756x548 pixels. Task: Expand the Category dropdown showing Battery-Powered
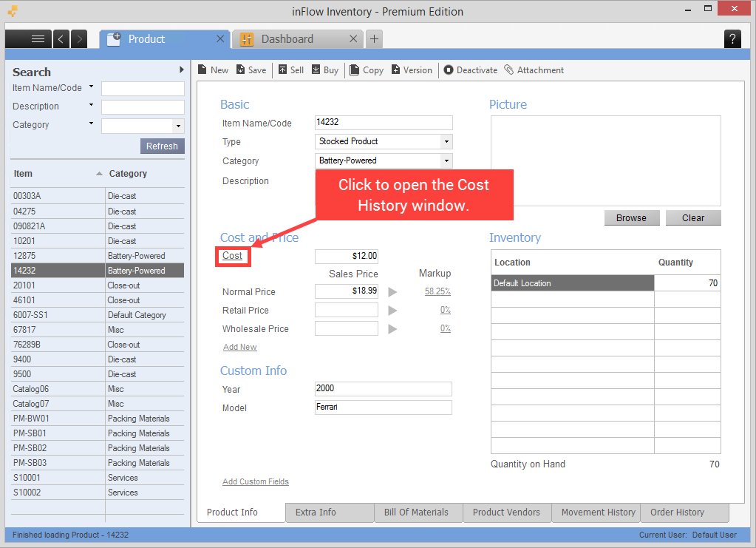coord(446,160)
